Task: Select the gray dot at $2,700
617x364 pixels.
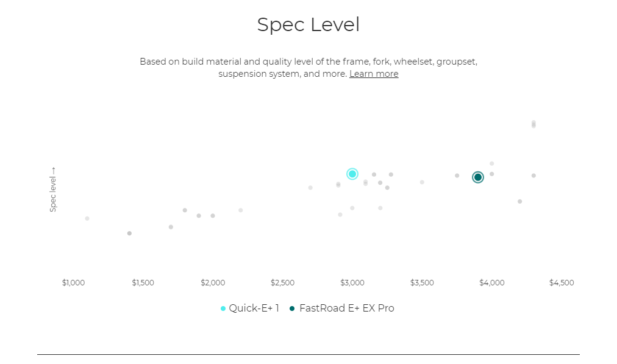Action: tap(310, 188)
